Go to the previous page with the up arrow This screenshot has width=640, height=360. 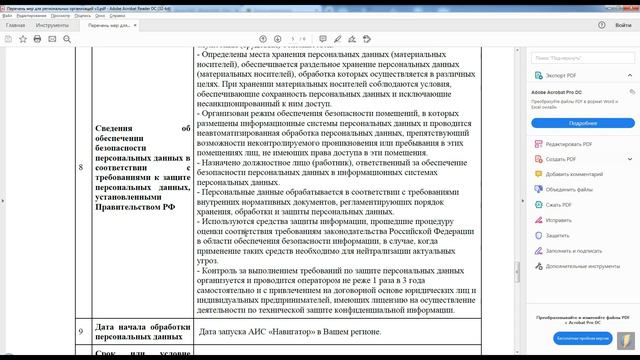(263, 39)
